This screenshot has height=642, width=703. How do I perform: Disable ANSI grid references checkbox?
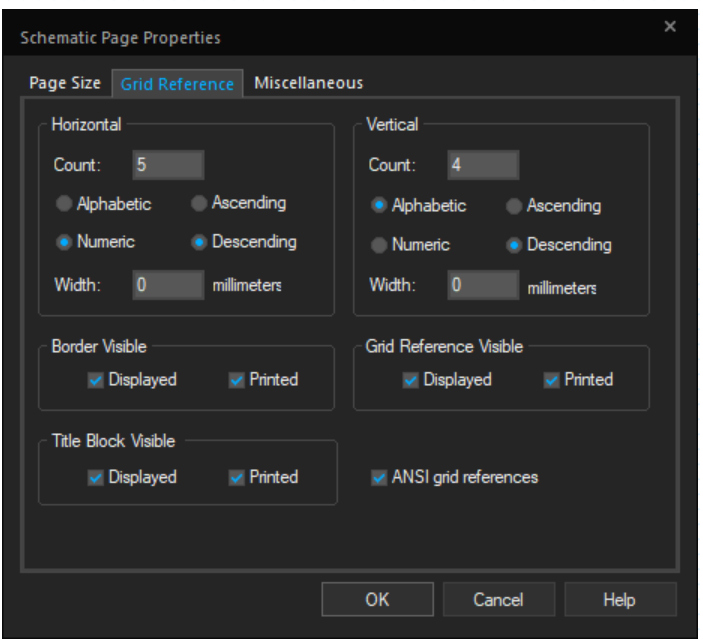(378, 478)
